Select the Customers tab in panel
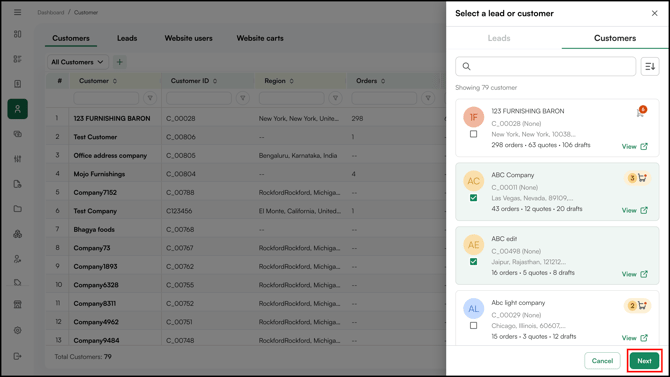The width and height of the screenshot is (670, 377). tap(615, 38)
